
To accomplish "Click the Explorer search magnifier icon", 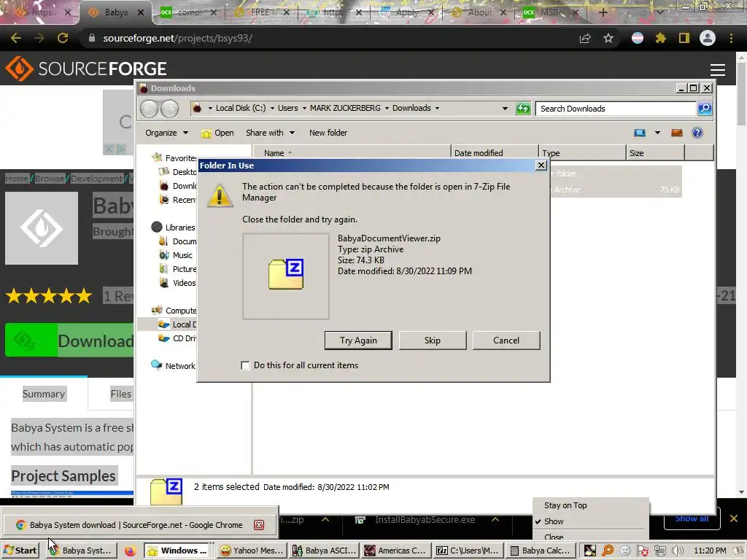I will click(705, 109).
